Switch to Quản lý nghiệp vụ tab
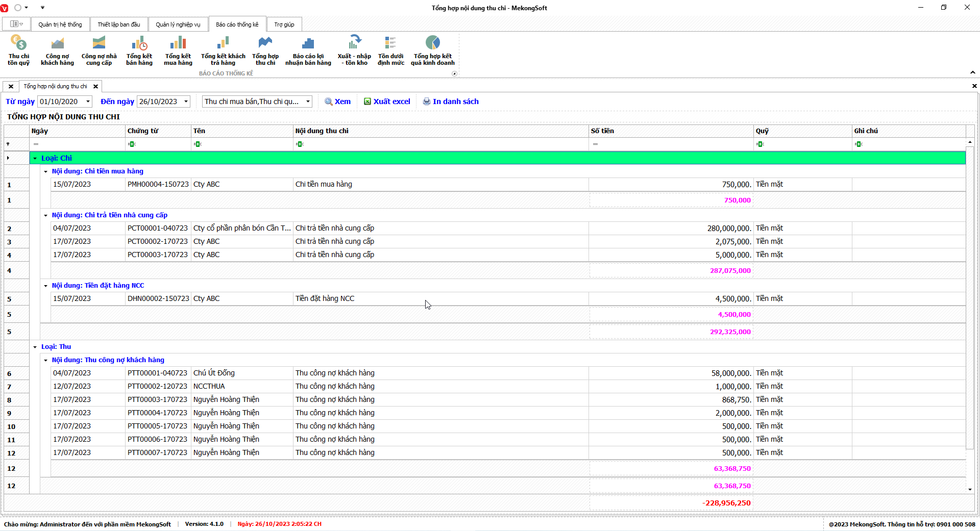 point(178,24)
